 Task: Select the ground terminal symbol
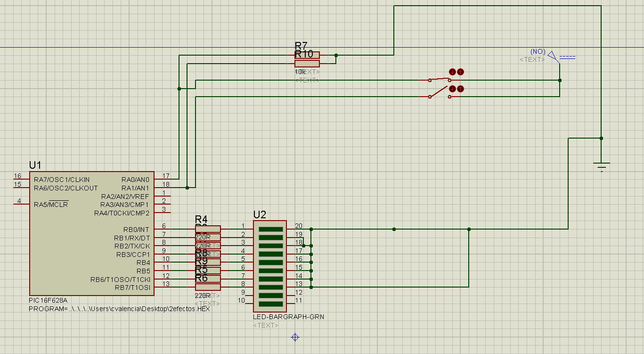point(602,166)
